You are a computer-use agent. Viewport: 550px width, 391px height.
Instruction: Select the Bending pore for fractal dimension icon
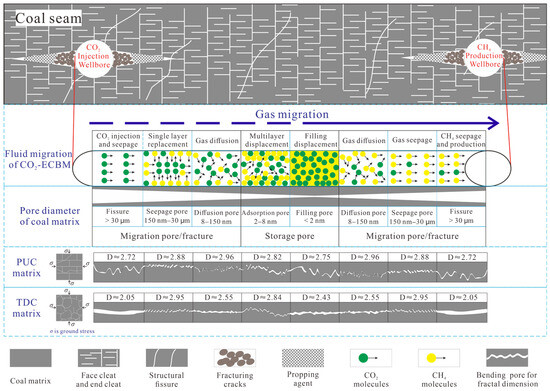pyautogui.click(x=507, y=358)
